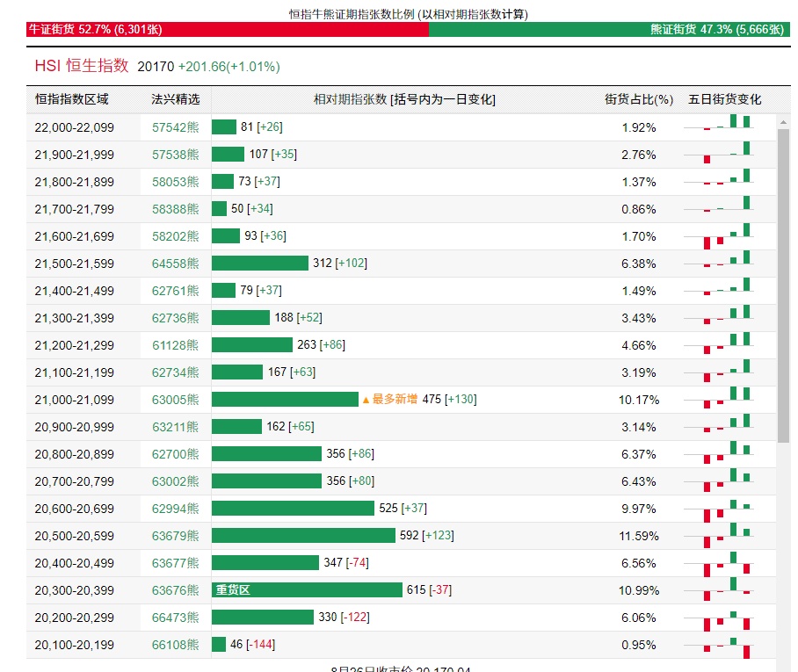This screenshot has height=672, width=798.
Task: Open the 63676熊 warrant link
Action: pos(175,590)
